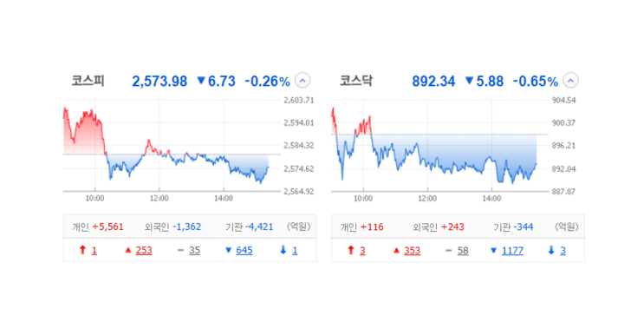
Task: Click the KOSPI lower-limit blue arrow icon
Action: 283,250
